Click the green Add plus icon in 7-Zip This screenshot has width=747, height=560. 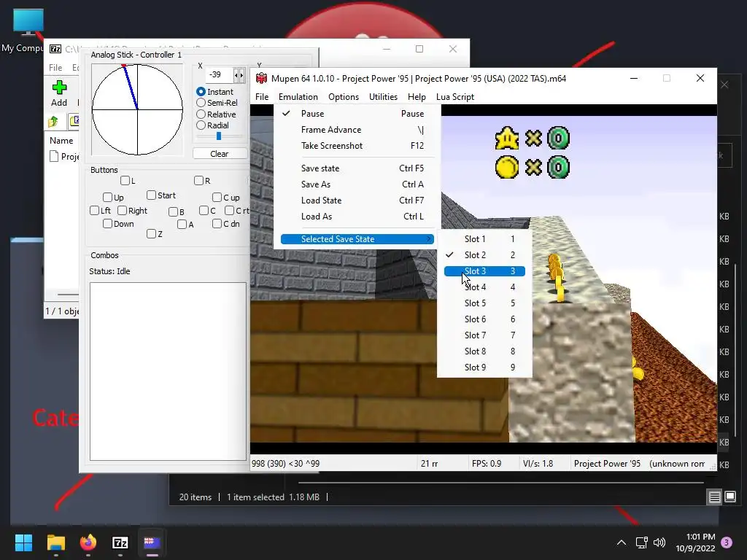coord(59,87)
